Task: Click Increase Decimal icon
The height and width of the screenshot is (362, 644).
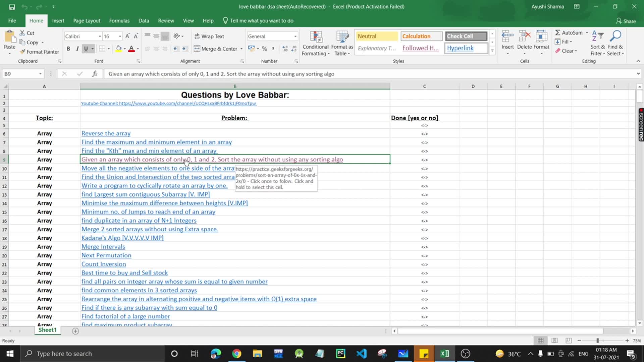Action: 285,49
